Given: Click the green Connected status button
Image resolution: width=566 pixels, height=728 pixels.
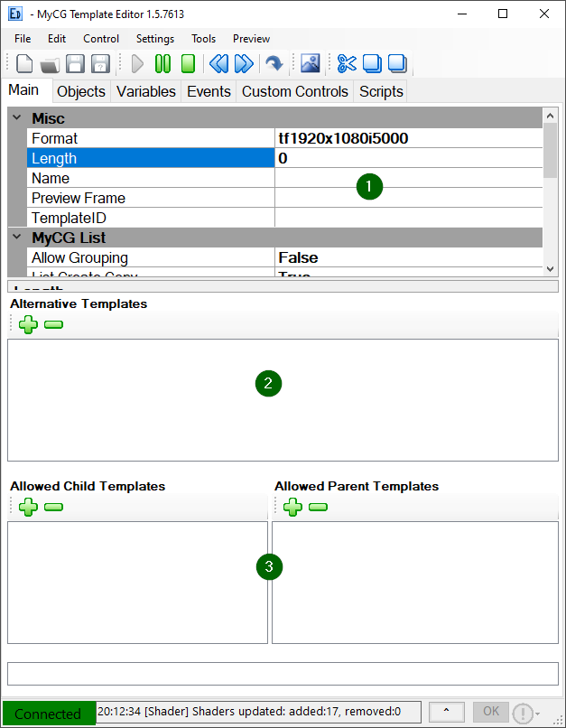Looking at the screenshot, I should [x=49, y=713].
